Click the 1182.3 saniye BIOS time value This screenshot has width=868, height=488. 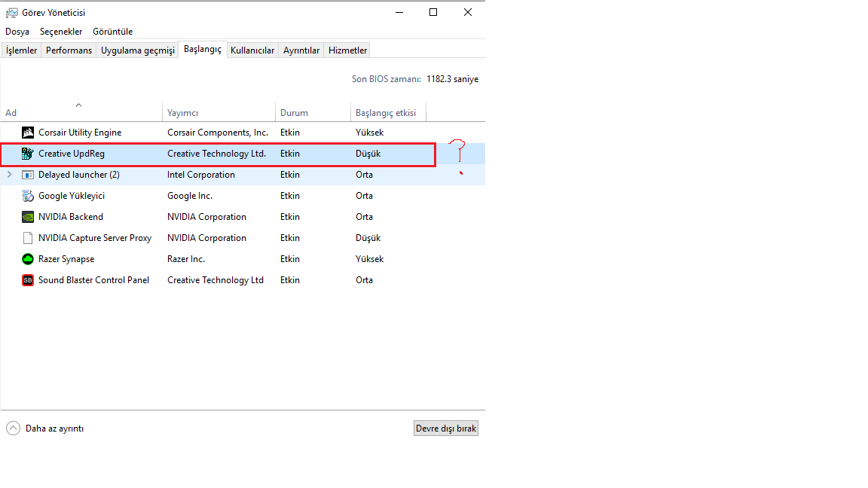point(452,79)
